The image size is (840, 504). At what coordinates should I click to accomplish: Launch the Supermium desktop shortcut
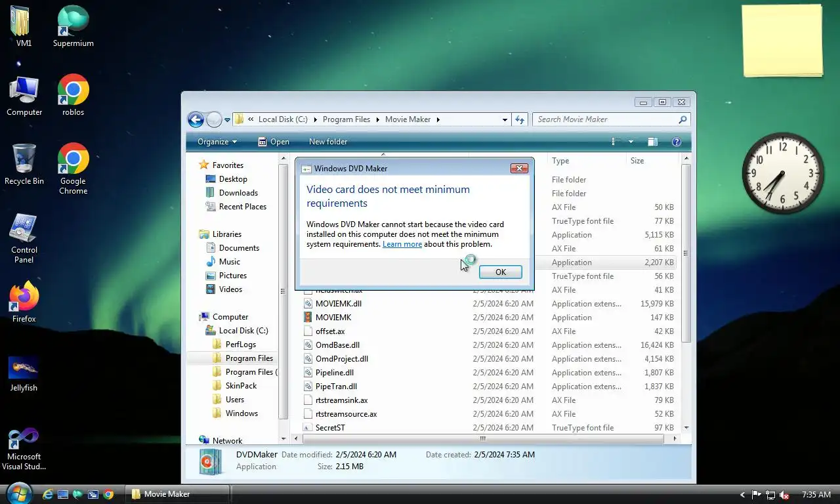point(73,27)
